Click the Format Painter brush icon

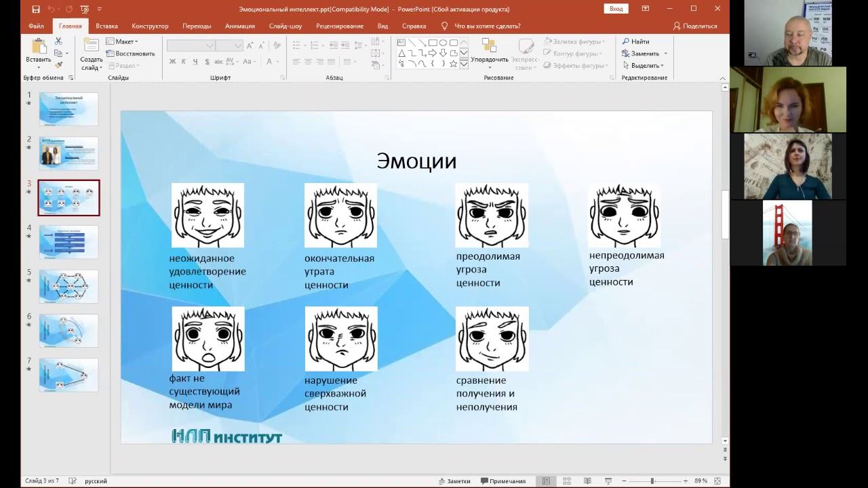[58, 65]
